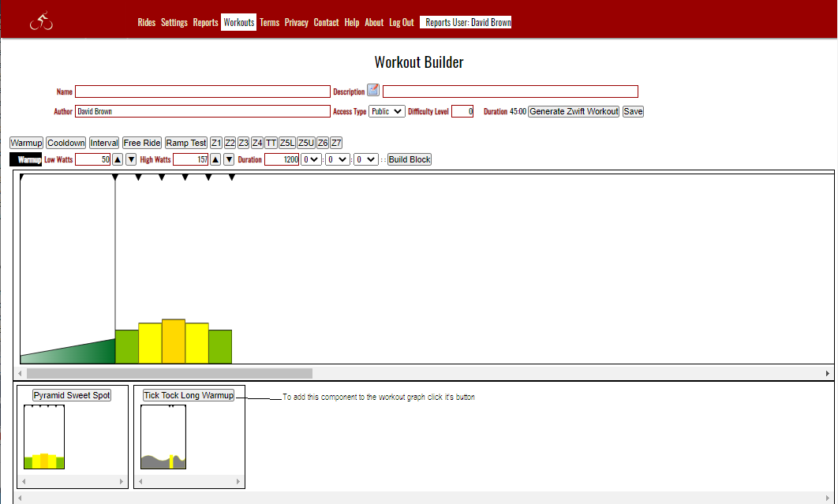The height and width of the screenshot is (504, 838).
Task: Go to the Reports menu item
Action: 205,22
